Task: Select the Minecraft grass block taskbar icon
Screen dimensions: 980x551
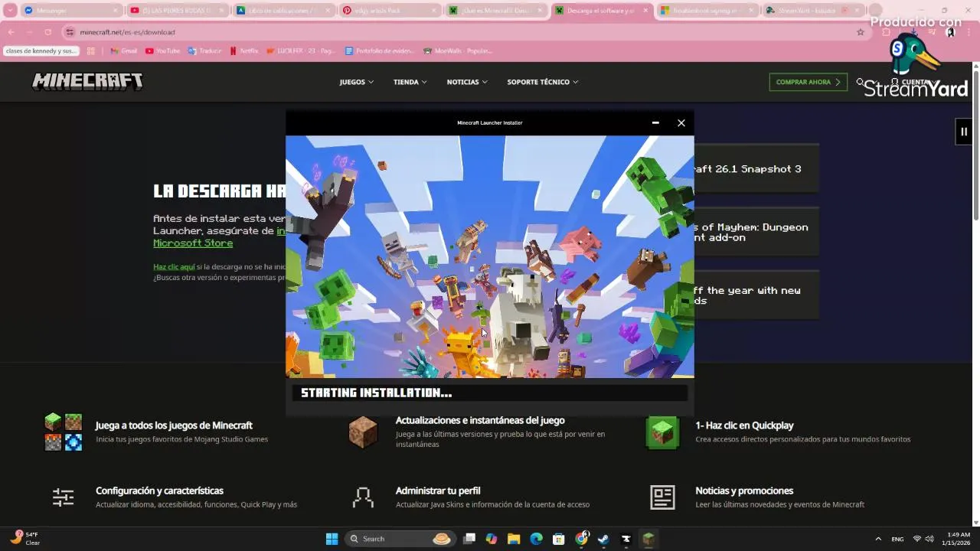Action: click(648, 539)
